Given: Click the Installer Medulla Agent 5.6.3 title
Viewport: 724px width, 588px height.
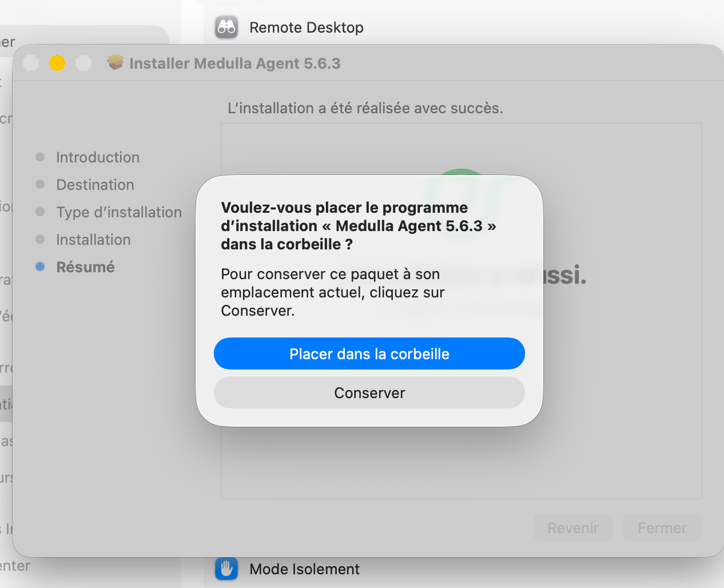Looking at the screenshot, I should (x=234, y=63).
